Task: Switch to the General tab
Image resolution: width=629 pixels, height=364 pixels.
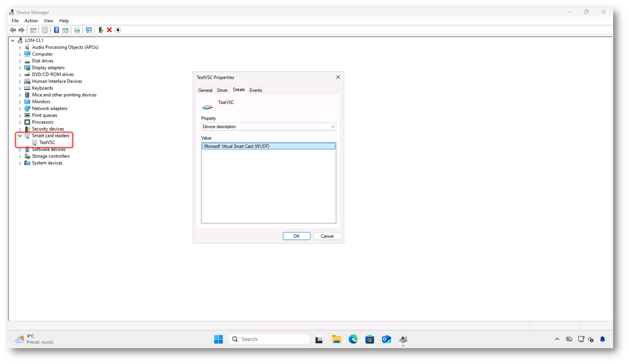Action: click(205, 90)
